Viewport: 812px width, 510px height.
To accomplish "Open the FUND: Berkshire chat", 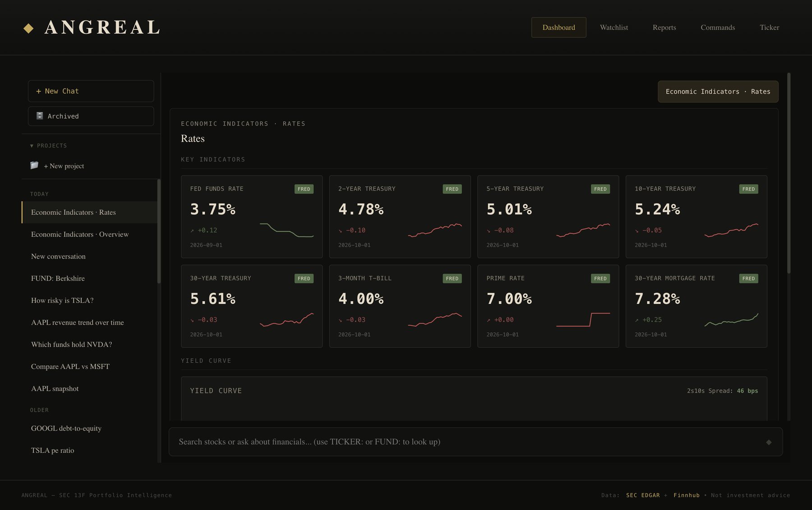I will pyautogui.click(x=89, y=278).
